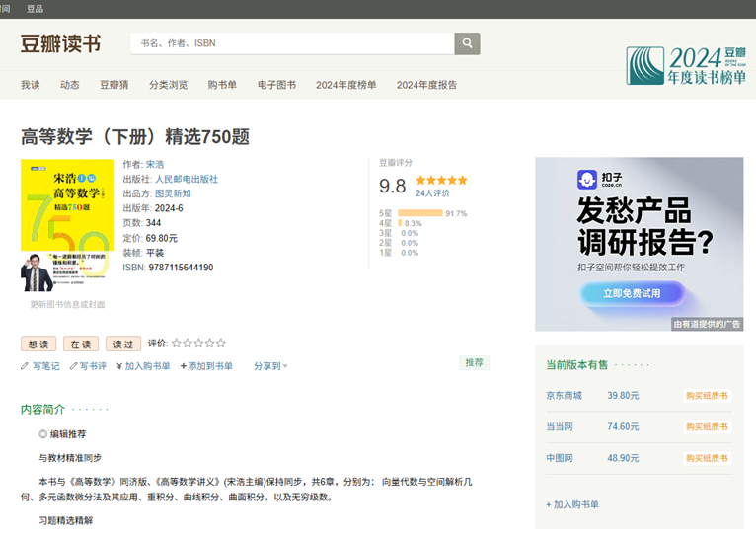Expand the 分享到 dropdown
This screenshot has height=537, width=756.
[270, 366]
